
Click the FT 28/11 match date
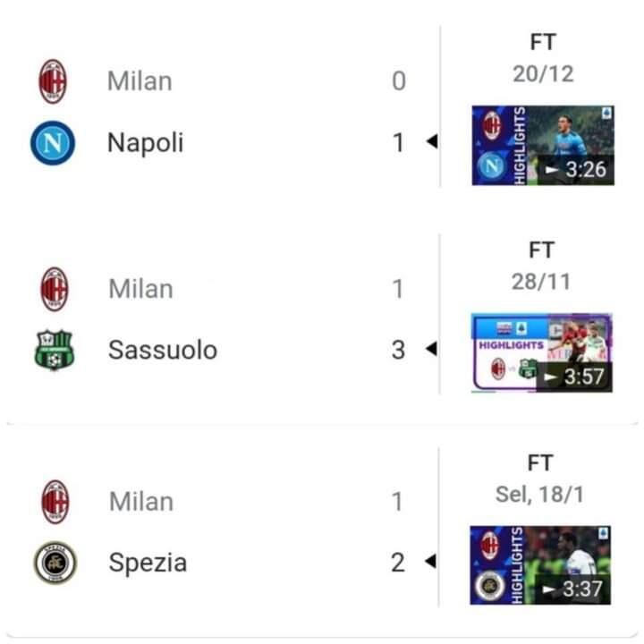coord(542,281)
